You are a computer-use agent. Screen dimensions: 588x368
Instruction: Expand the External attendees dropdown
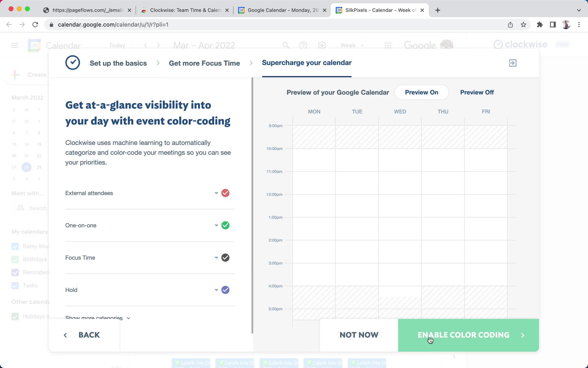216,193
